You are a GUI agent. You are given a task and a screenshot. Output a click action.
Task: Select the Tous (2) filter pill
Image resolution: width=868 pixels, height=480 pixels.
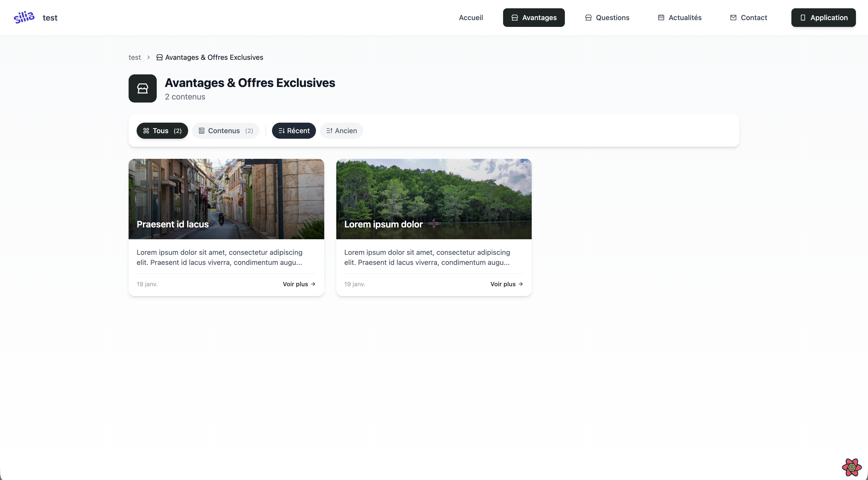point(162,131)
